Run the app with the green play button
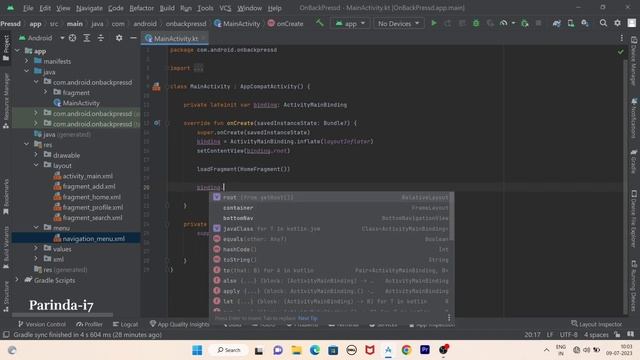 pyautogui.click(x=433, y=23)
